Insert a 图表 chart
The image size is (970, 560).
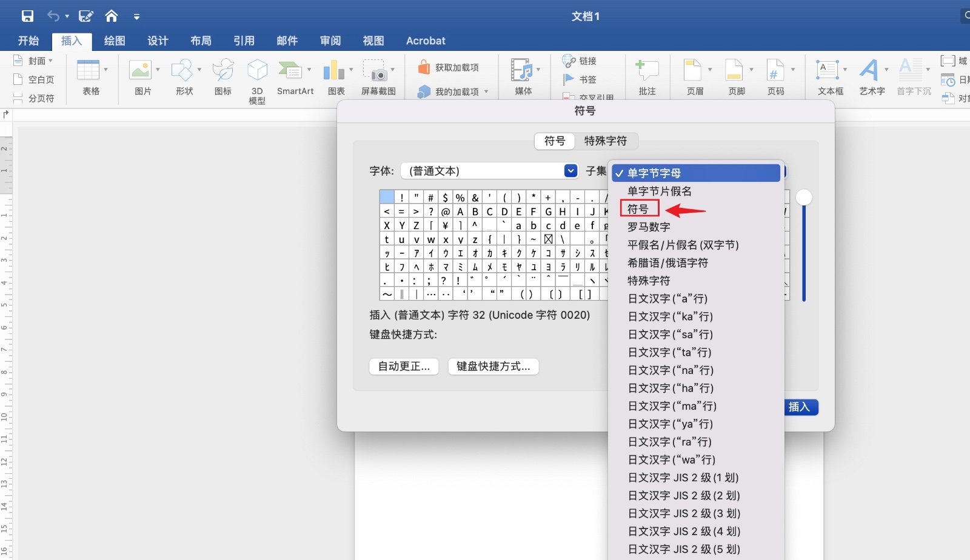[x=336, y=77]
